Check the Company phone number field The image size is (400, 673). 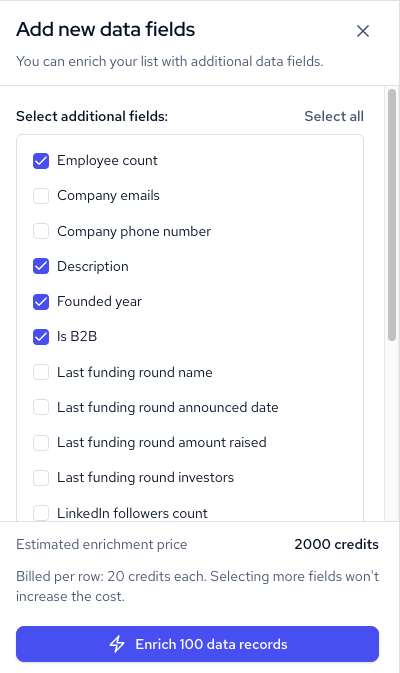41,231
